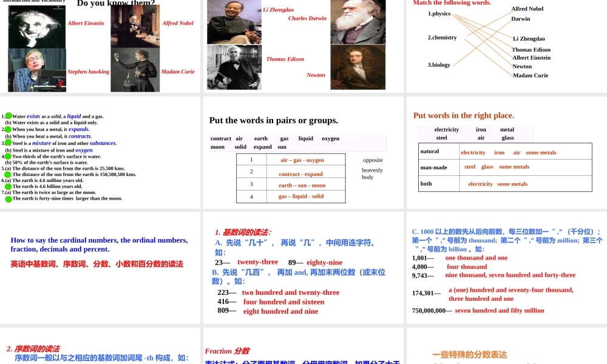607x364 pixels.
Task: Click '3.biology' in the matching slide
Action: click(439, 65)
